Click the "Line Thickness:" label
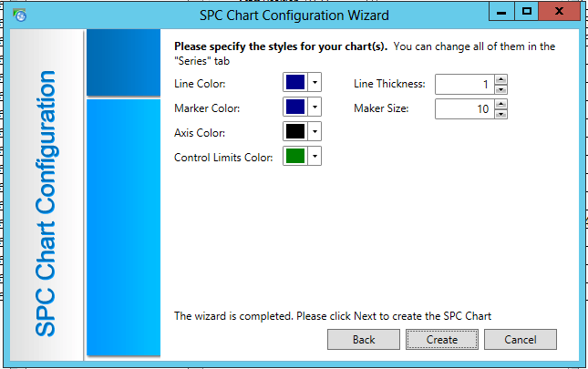This screenshot has width=588, height=369. (x=389, y=84)
